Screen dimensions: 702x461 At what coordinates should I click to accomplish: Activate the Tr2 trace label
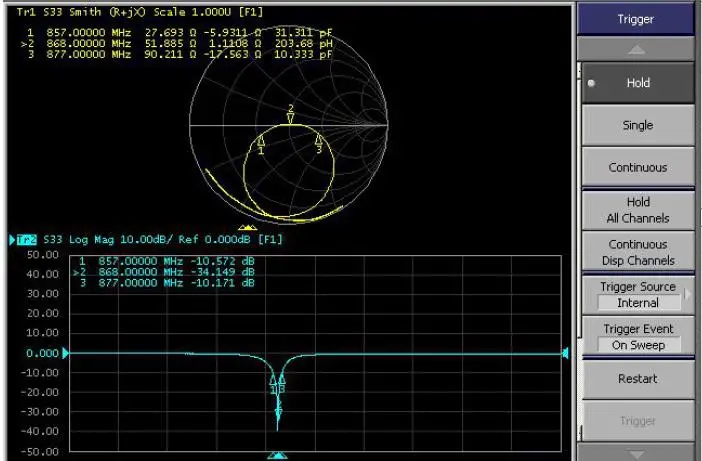pyautogui.click(x=26, y=239)
